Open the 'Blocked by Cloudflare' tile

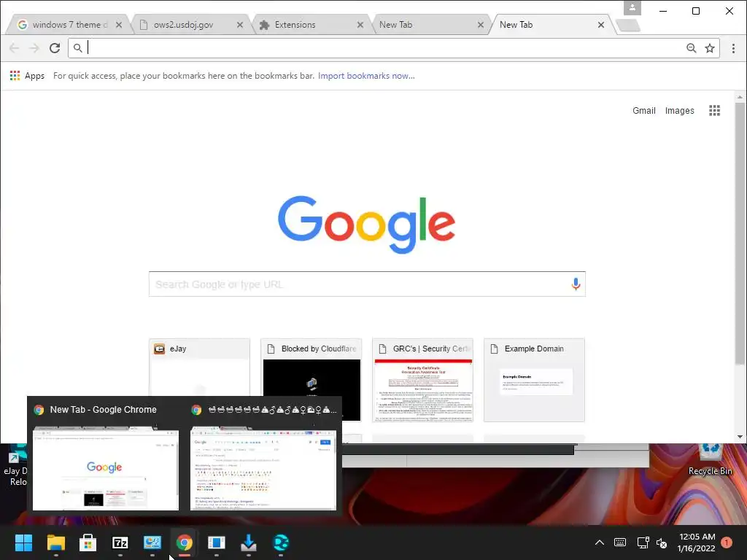[x=311, y=367]
